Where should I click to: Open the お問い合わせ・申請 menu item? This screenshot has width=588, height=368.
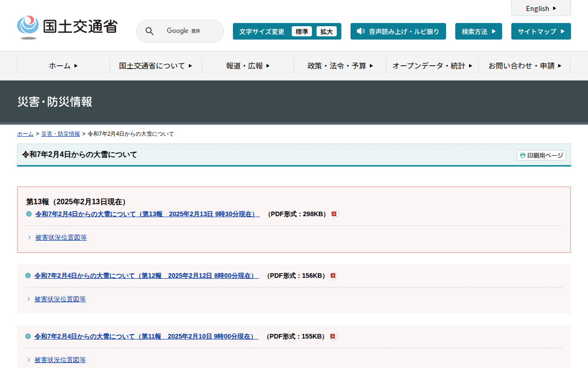(524, 66)
